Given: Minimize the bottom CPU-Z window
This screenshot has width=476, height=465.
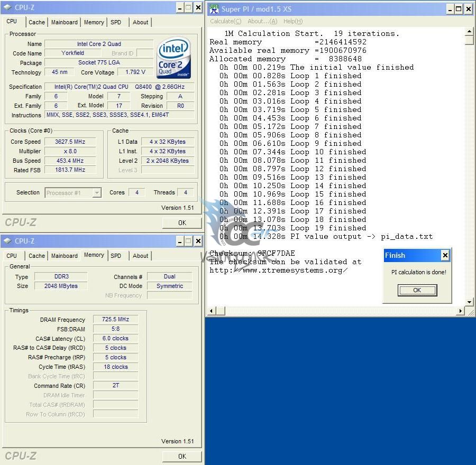Looking at the screenshot, I should point(180,241).
